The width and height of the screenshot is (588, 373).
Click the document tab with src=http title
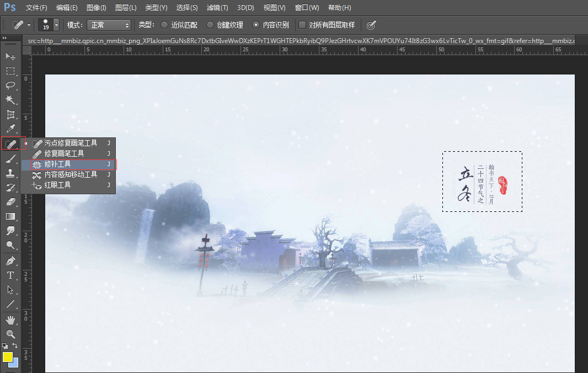tap(300, 40)
